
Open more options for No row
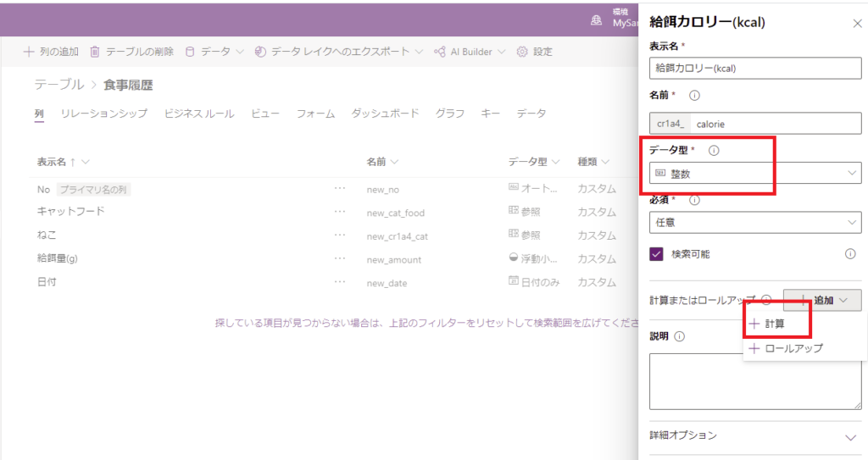click(340, 189)
